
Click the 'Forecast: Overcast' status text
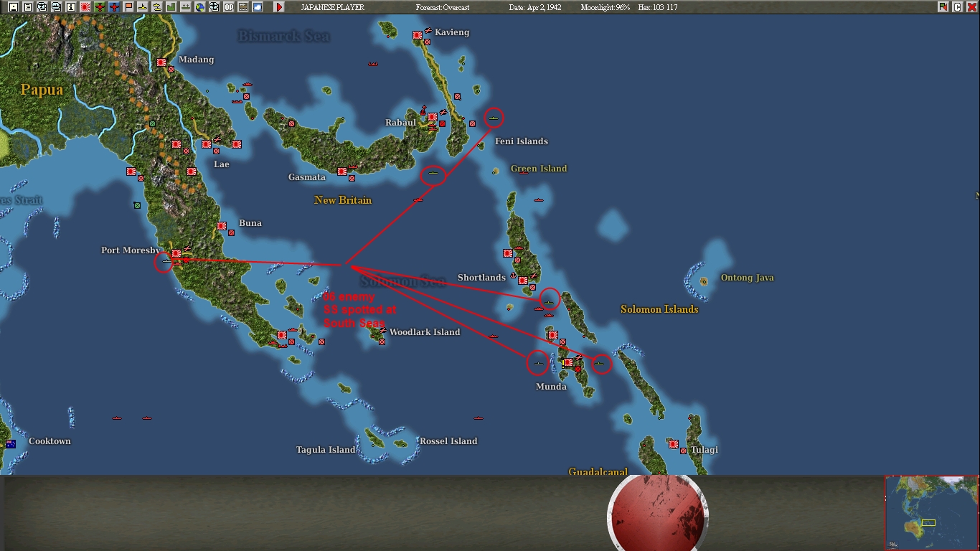click(443, 7)
